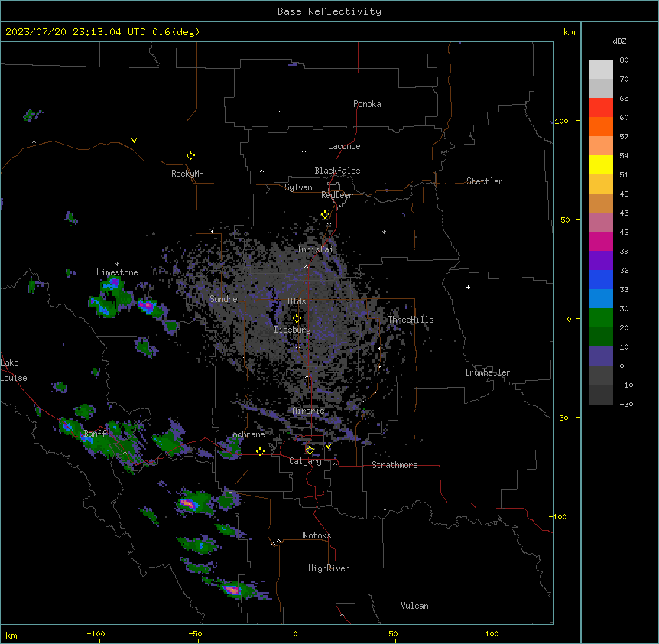Select the yellow diamond marker between Olds and Didsbury
This screenshot has width=659, height=644.
(297, 319)
